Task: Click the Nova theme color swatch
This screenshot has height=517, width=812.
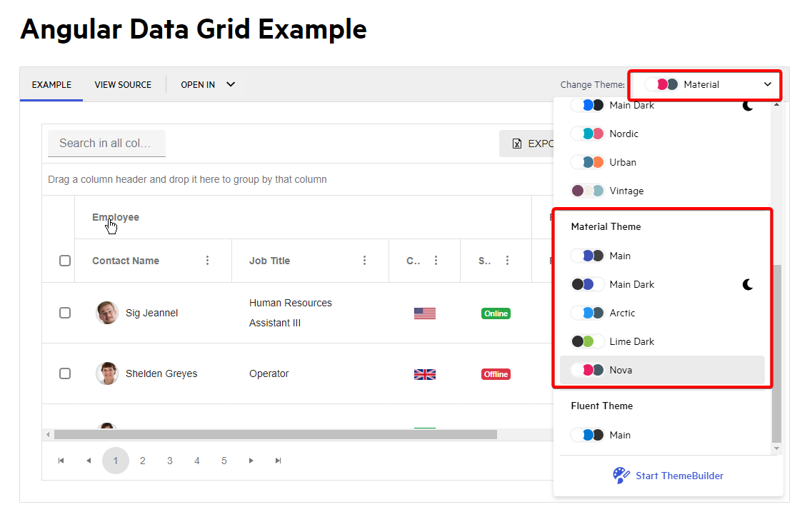Action: (x=588, y=370)
